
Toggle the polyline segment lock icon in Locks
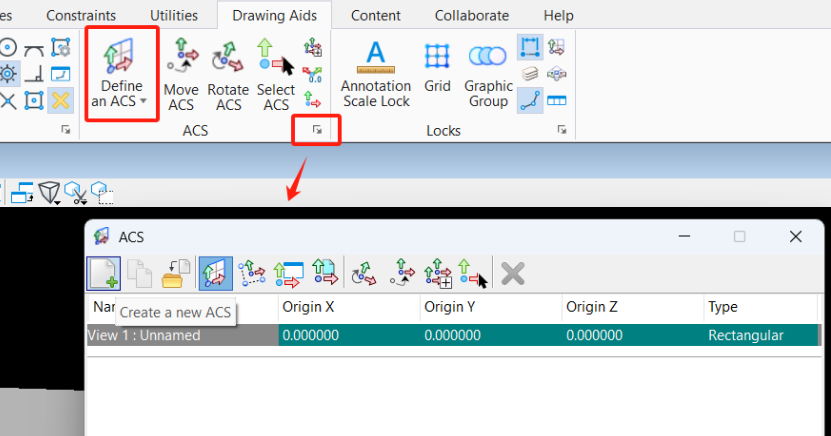(x=530, y=101)
